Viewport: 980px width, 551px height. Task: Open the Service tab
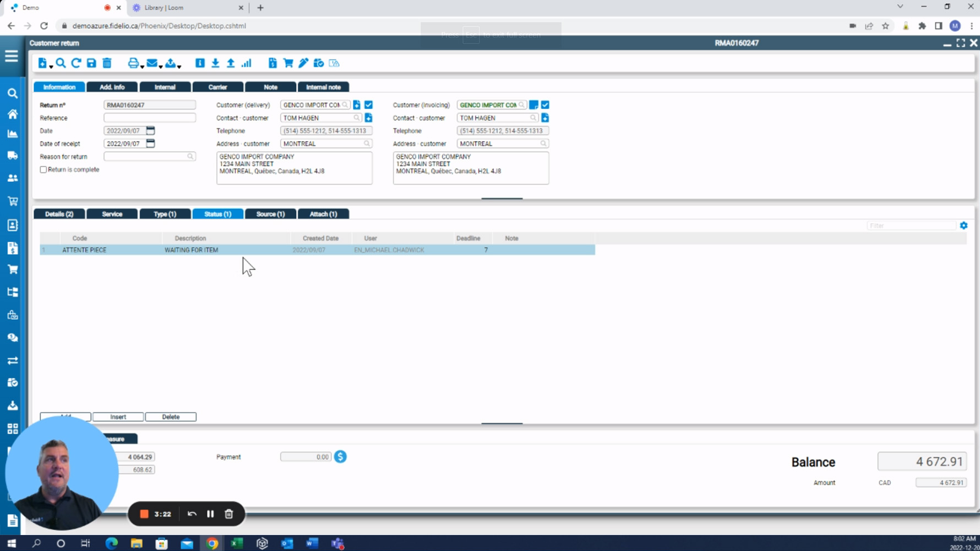tap(112, 214)
